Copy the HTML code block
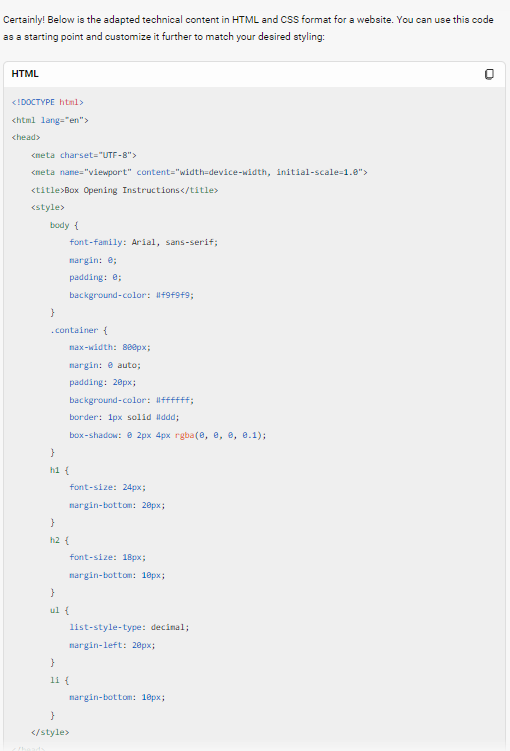Viewport: 510px width, 751px height. 489,74
